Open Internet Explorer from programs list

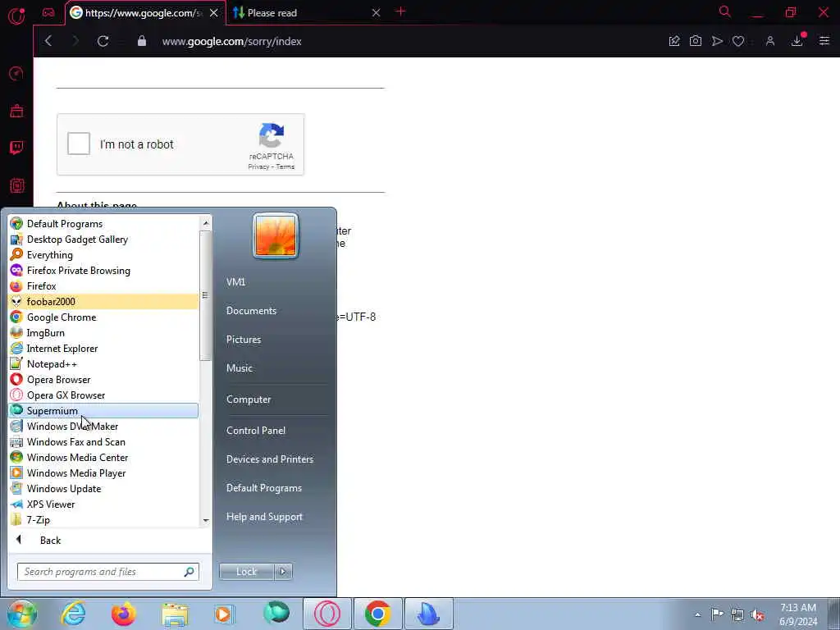pyautogui.click(x=103, y=349)
